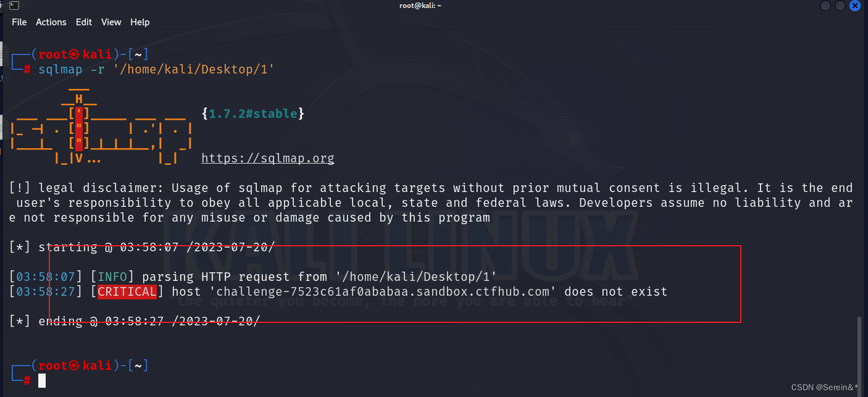Click the blue close icon with the X

tap(854, 6)
